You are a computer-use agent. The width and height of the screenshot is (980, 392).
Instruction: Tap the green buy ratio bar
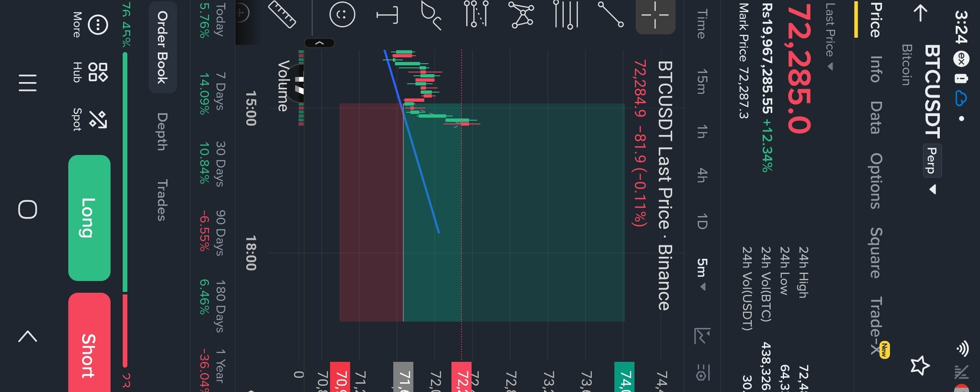coord(125,172)
